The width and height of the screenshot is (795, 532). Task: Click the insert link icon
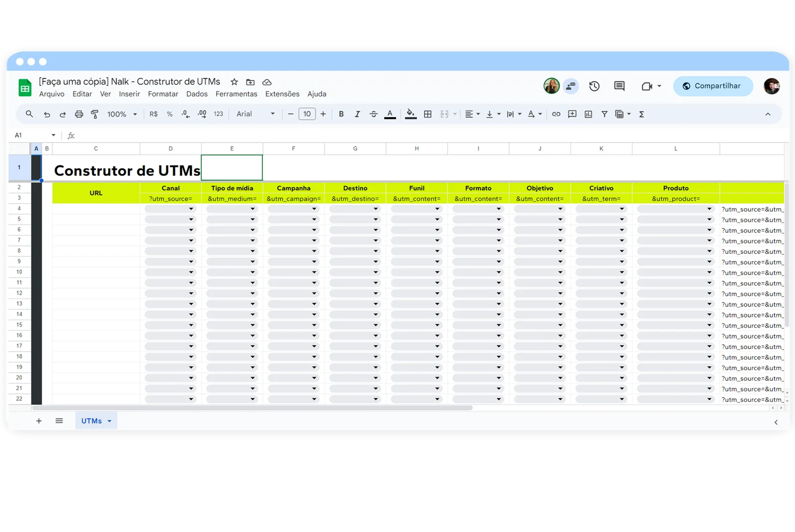tap(556, 114)
